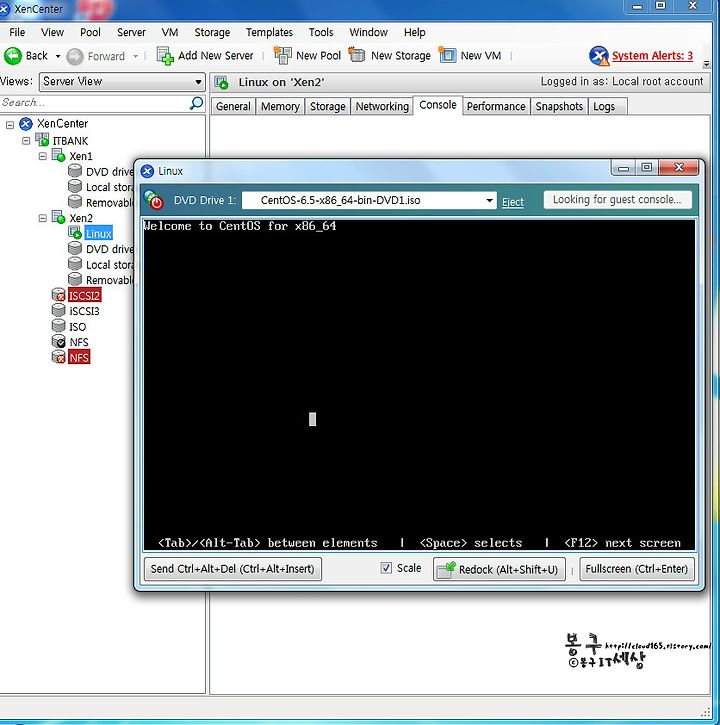The width and height of the screenshot is (720, 725).
Task: Click Send Ctrl+Alt+Del button
Action: coord(233,569)
